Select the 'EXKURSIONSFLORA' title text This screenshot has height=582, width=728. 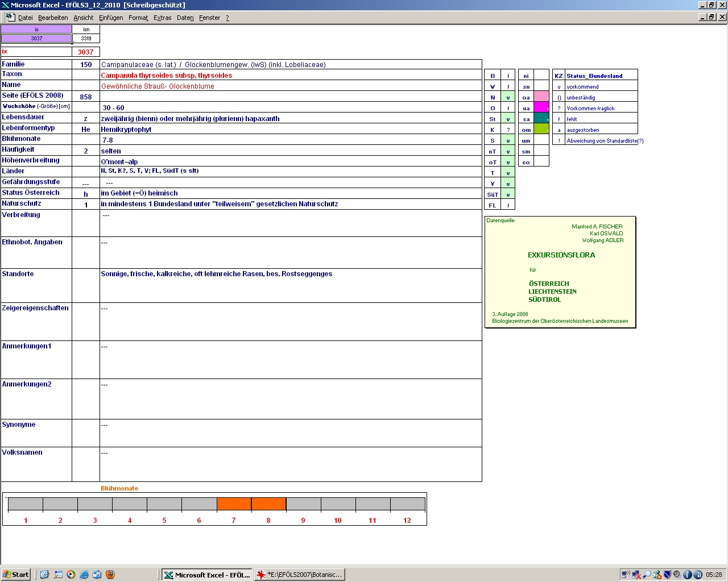pyautogui.click(x=561, y=255)
